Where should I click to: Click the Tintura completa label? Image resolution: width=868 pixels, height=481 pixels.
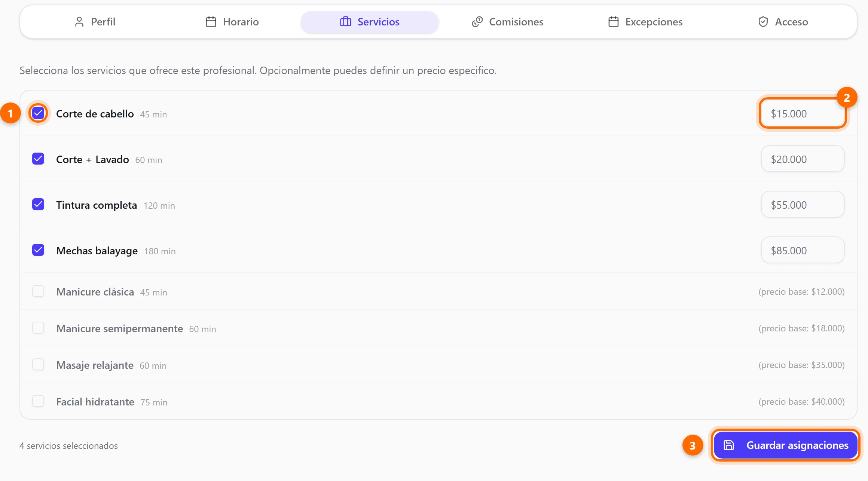point(97,205)
